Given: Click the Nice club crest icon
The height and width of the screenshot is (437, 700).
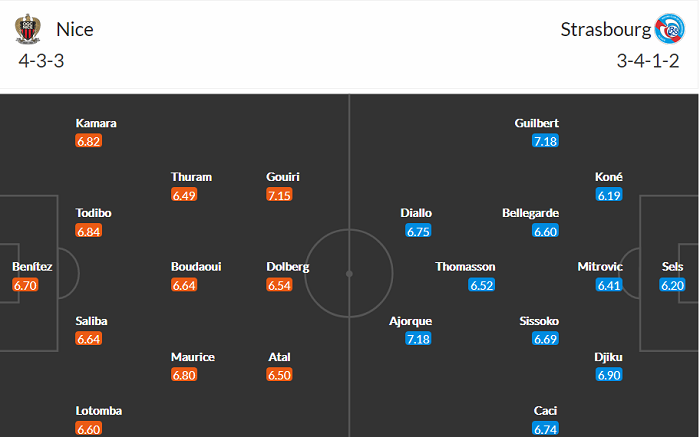Looking at the screenshot, I should tap(25, 29).
